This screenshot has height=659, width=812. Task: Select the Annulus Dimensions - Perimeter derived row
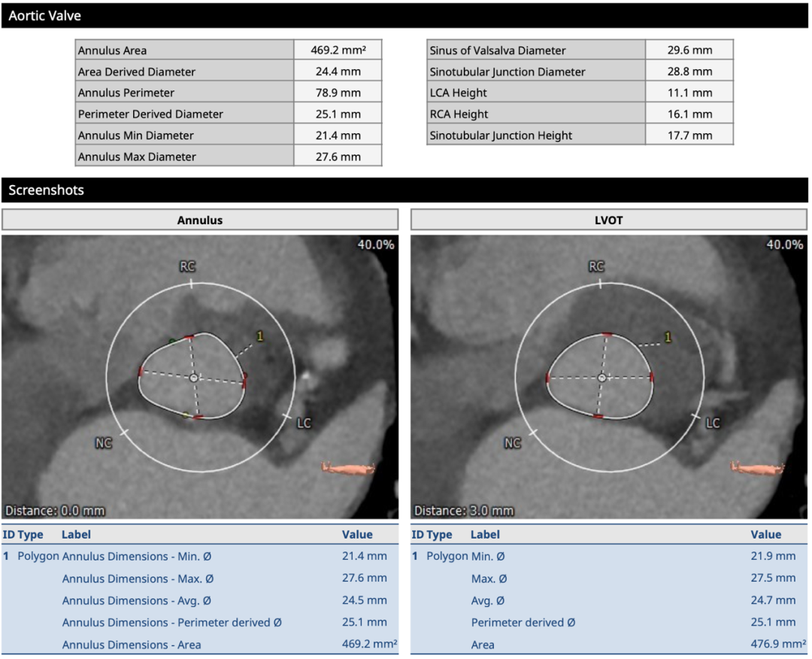click(x=200, y=622)
